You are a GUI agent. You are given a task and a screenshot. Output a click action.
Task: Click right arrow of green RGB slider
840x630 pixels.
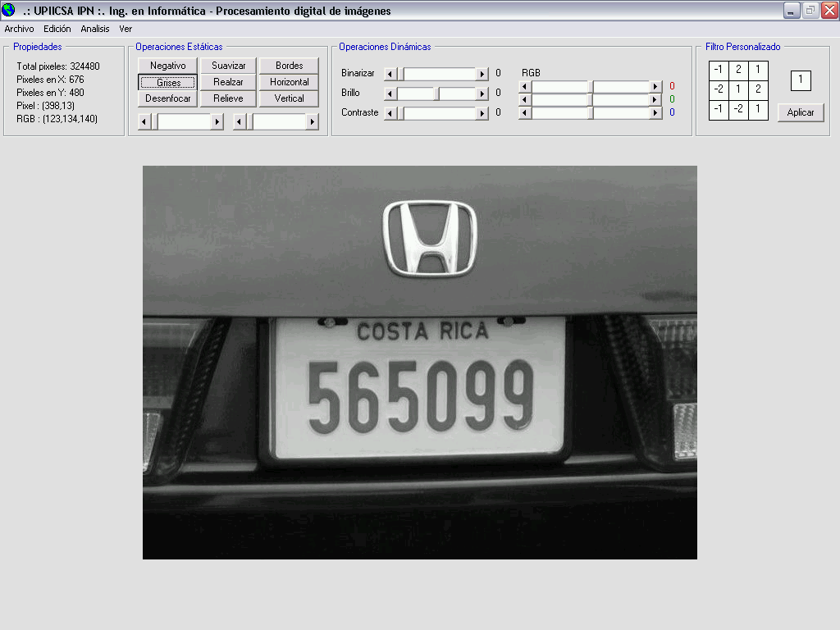point(655,99)
